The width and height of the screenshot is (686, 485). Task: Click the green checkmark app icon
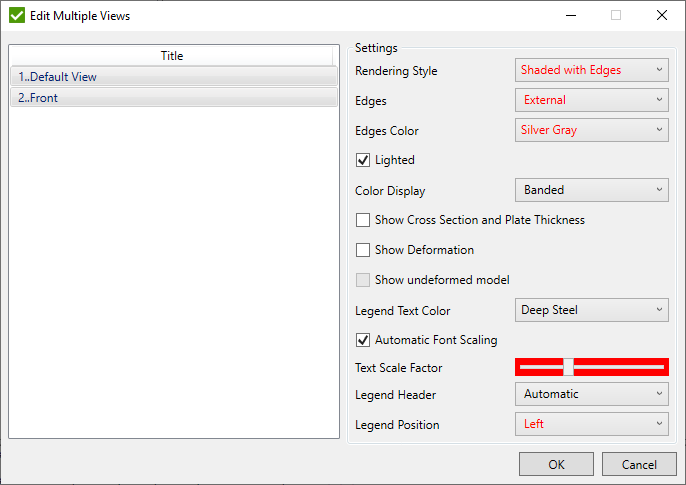coord(16,16)
